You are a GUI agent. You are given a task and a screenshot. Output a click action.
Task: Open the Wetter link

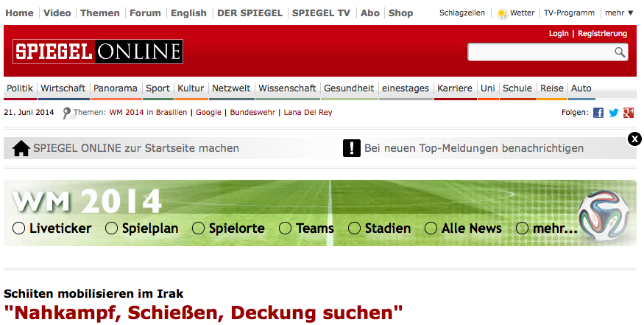coord(522,13)
